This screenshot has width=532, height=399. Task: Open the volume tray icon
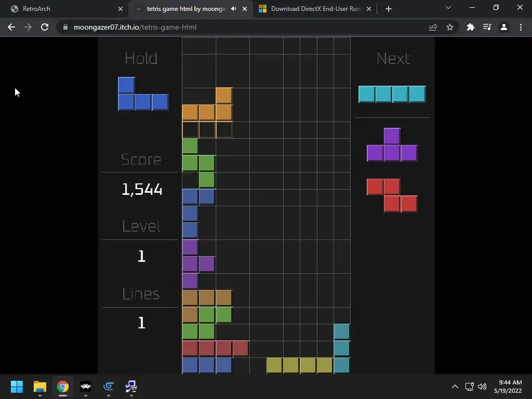[x=482, y=387]
